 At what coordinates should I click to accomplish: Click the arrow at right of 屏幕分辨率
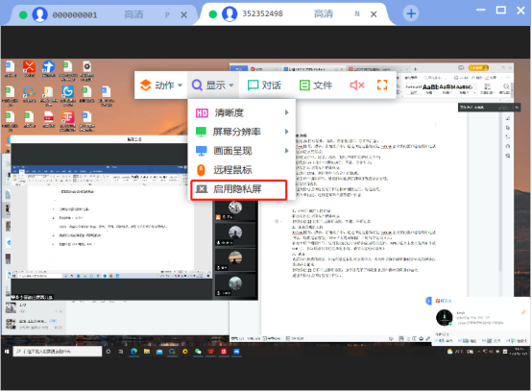tap(287, 132)
